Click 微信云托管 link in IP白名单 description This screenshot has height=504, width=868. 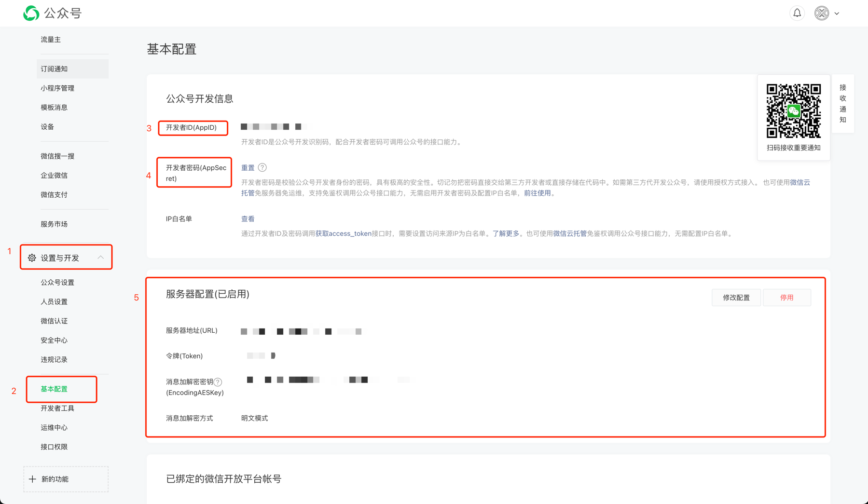coord(570,233)
